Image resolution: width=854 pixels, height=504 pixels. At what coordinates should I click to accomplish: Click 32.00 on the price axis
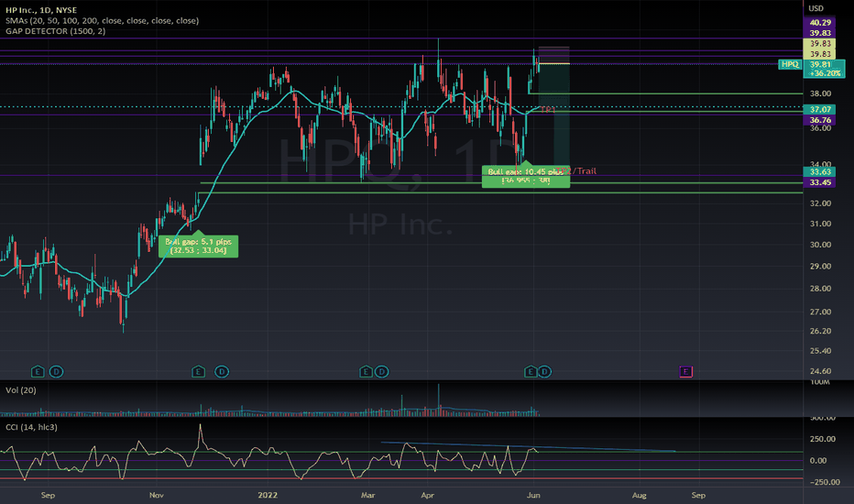click(820, 203)
